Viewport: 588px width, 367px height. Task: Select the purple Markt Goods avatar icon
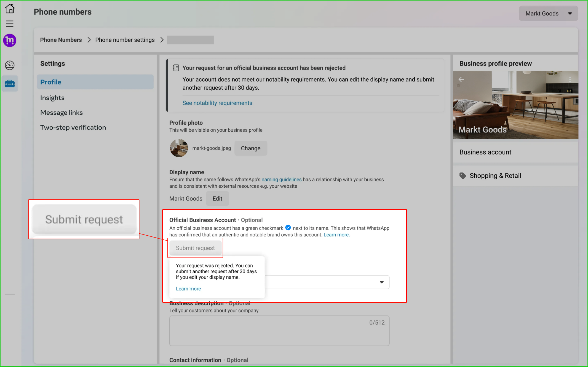[9, 40]
